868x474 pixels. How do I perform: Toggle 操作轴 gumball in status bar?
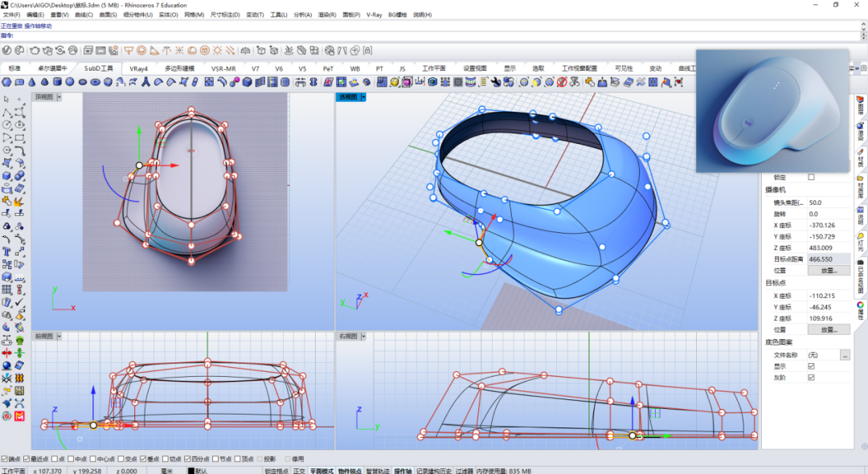click(x=403, y=471)
